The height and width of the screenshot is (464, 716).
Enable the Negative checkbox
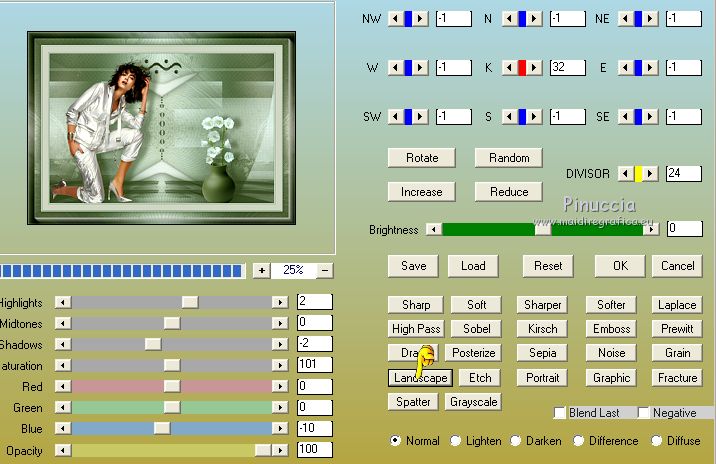(644, 413)
